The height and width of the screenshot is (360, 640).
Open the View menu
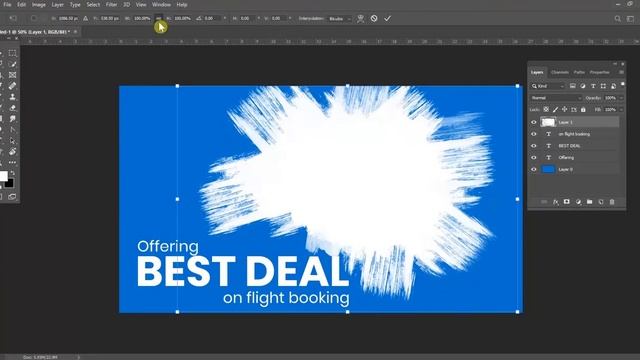click(x=141, y=4)
